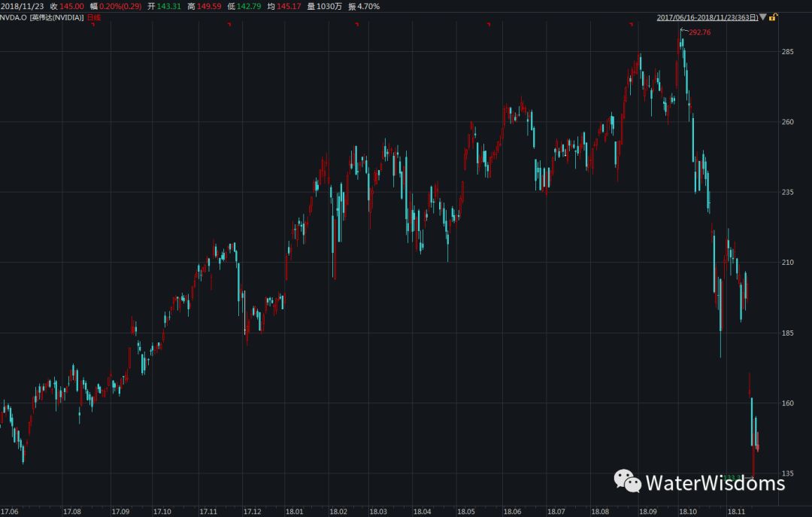
Task: Click the 18.11 date axis label
Action: [x=736, y=512]
